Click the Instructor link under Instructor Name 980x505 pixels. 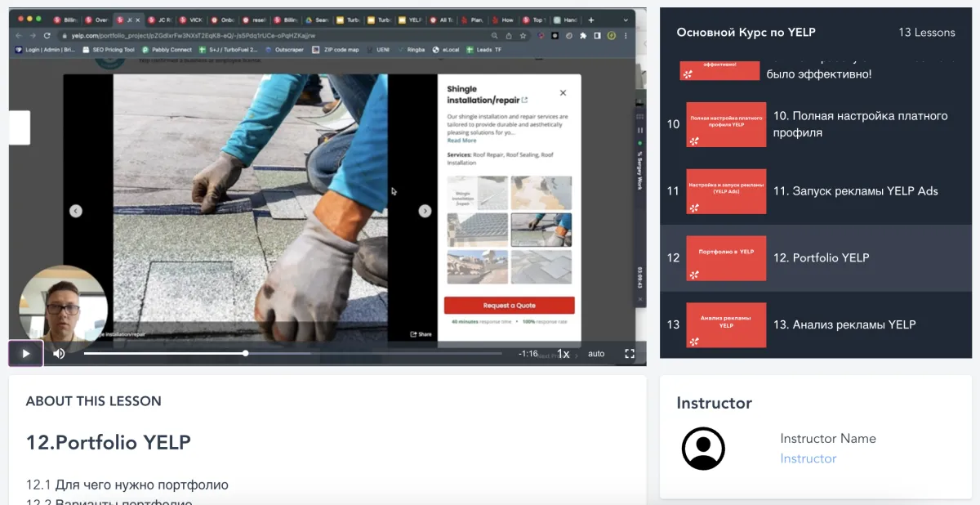[x=808, y=458]
